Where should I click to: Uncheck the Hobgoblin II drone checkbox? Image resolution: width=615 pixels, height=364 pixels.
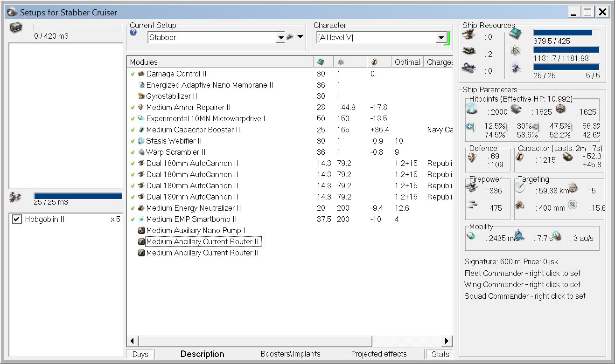point(17,220)
